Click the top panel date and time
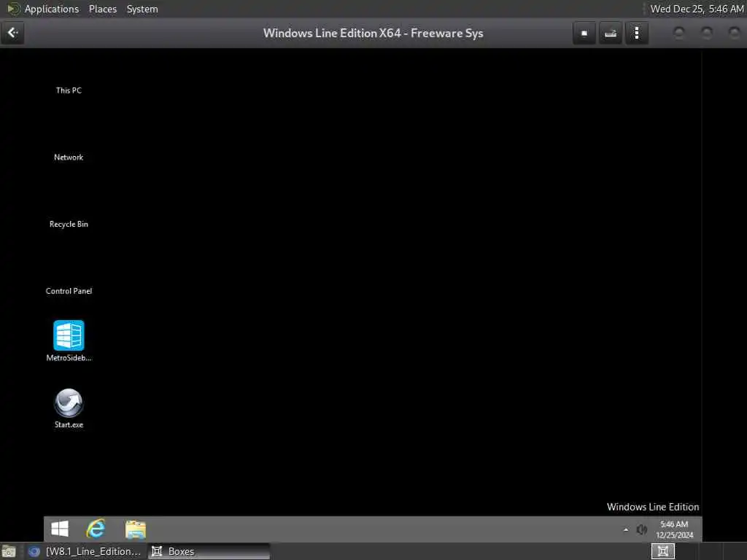The width and height of the screenshot is (747, 560). 697,9
